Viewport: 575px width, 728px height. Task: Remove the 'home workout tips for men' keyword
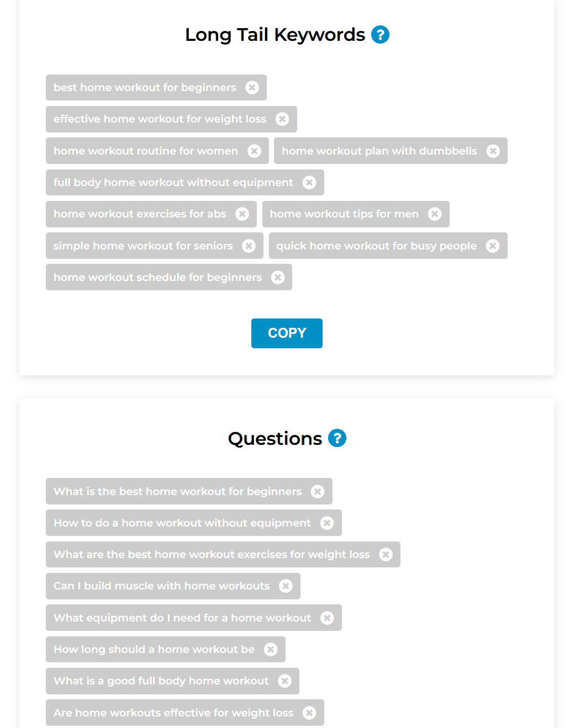pos(435,214)
